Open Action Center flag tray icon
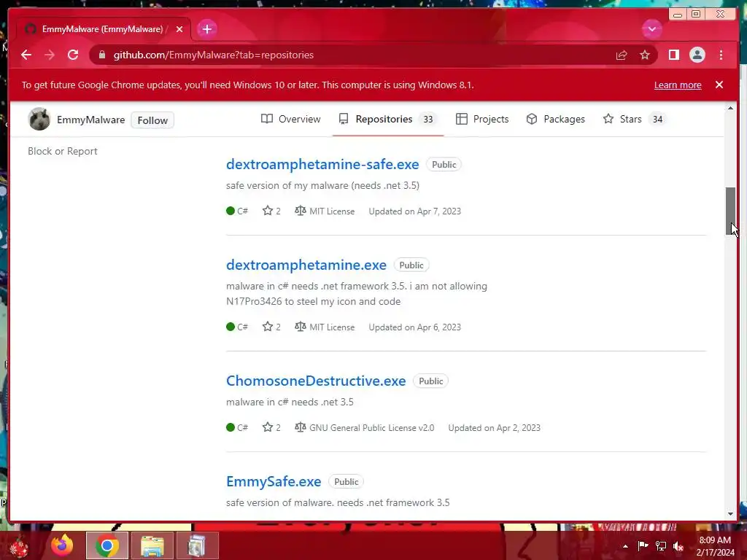This screenshot has height=560, width=747. [x=643, y=545]
